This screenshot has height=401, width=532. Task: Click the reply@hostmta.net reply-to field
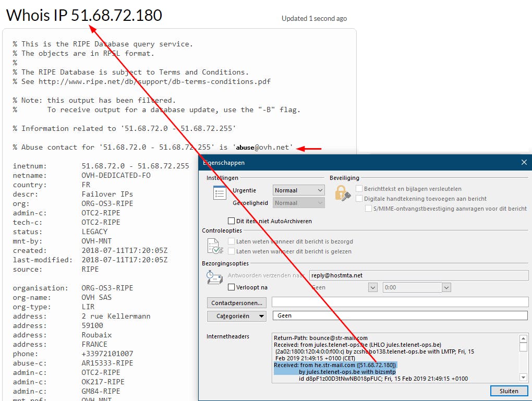(419, 275)
